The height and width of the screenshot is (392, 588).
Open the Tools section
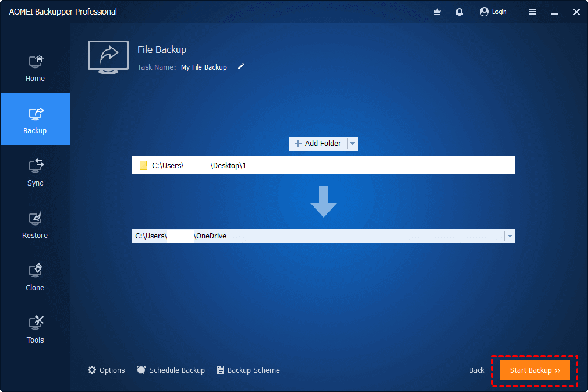pyautogui.click(x=36, y=329)
